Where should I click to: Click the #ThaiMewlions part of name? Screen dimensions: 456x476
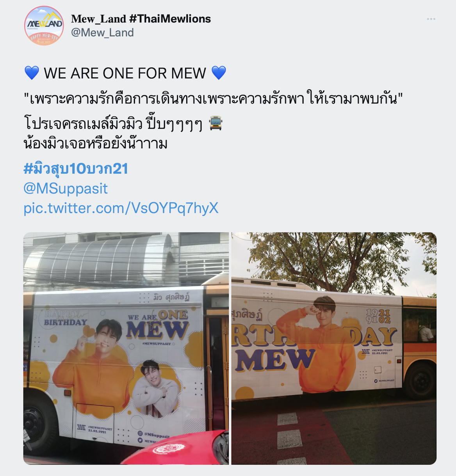(170, 19)
